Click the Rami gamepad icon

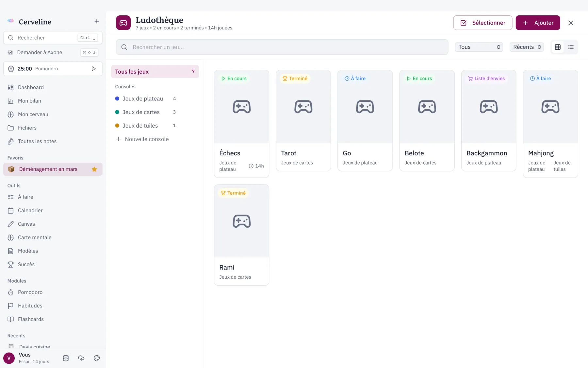coord(242,221)
